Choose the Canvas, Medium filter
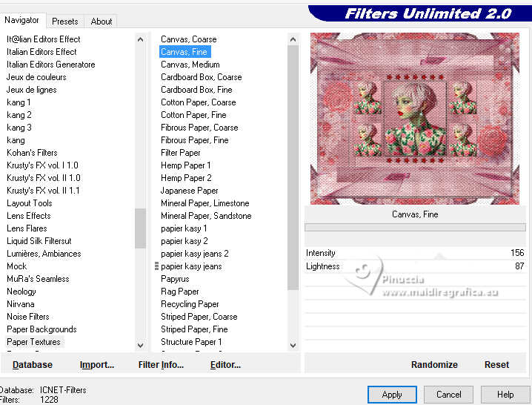Image resolution: width=532 pixels, height=405 pixels. coord(190,65)
